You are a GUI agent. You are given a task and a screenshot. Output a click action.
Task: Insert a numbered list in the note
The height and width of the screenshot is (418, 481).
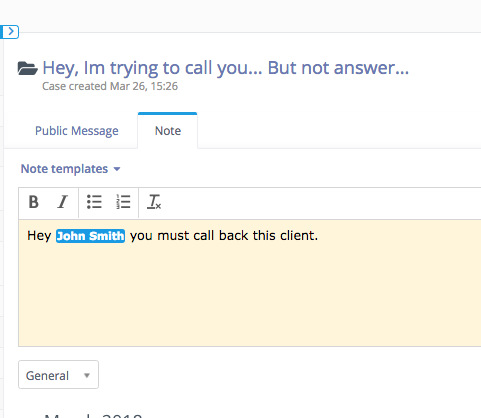pyautogui.click(x=123, y=202)
